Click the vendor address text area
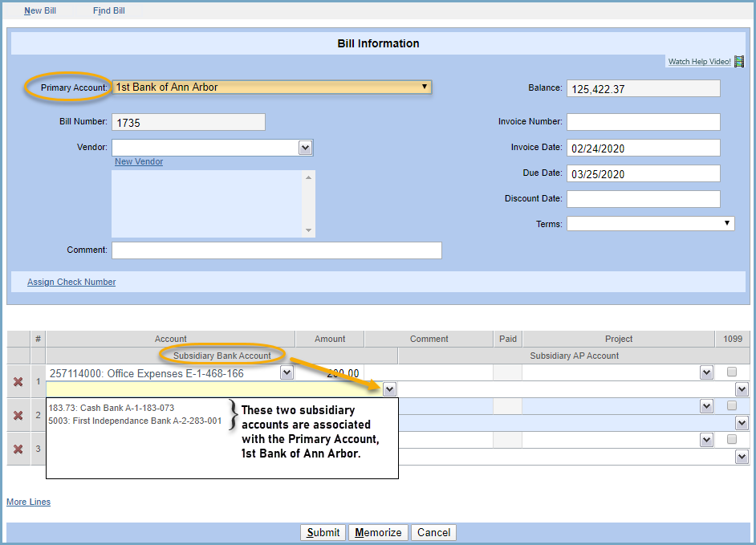 tap(207, 204)
